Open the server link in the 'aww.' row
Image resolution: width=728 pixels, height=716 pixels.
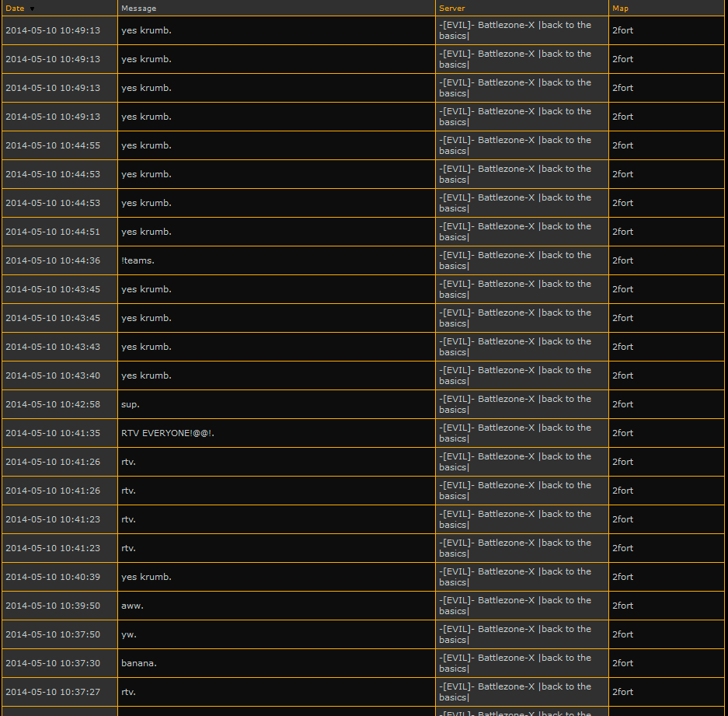pos(514,606)
